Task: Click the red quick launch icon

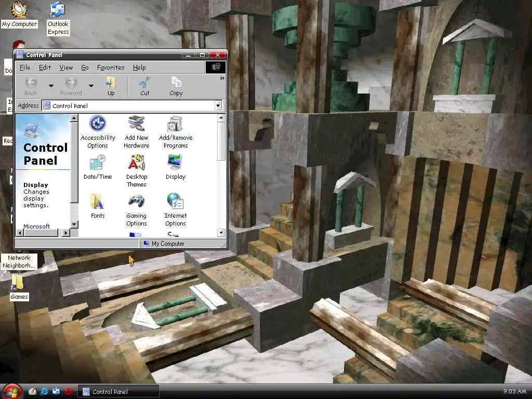Action: [x=68, y=391]
